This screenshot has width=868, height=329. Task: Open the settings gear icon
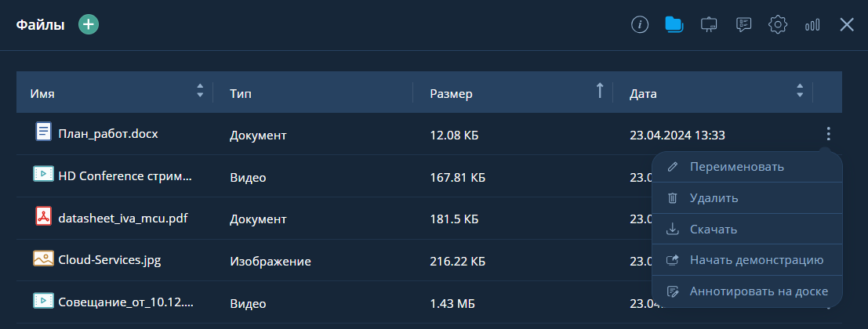(x=778, y=24)
